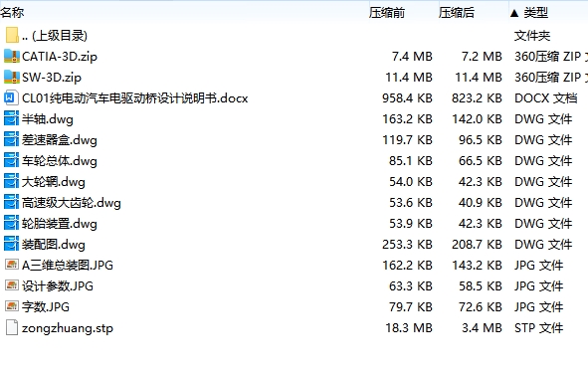Viewport: 588px width, 375px height.
Task: Click the DWG icon beside 大轮辋.dwg
Action: [11, 181]
